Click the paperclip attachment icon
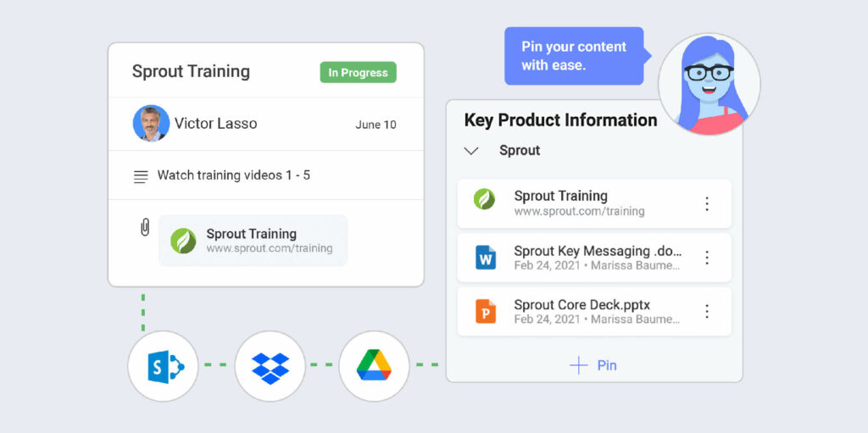868x433 pixels. click(144, 227)
